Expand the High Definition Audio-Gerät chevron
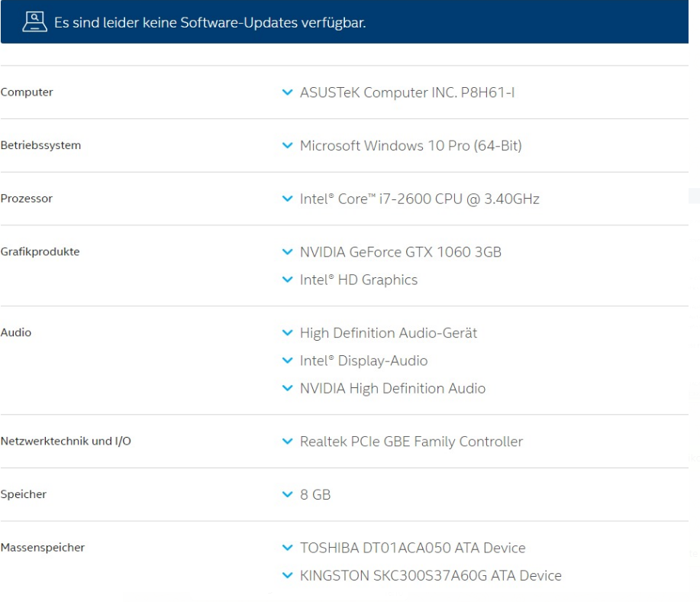Viewport: 700px width, 602px height. point(288,332)
